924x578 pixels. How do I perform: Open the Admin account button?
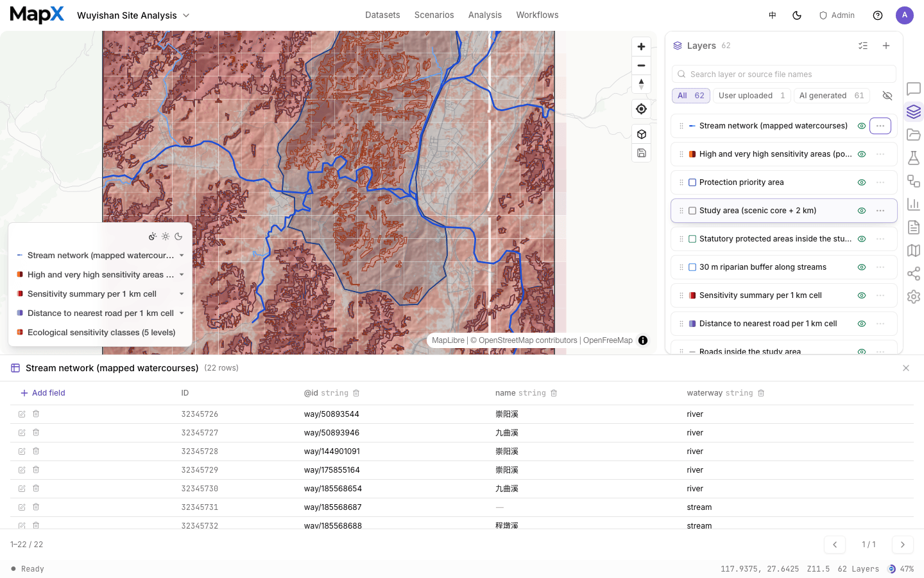(837, 15)
